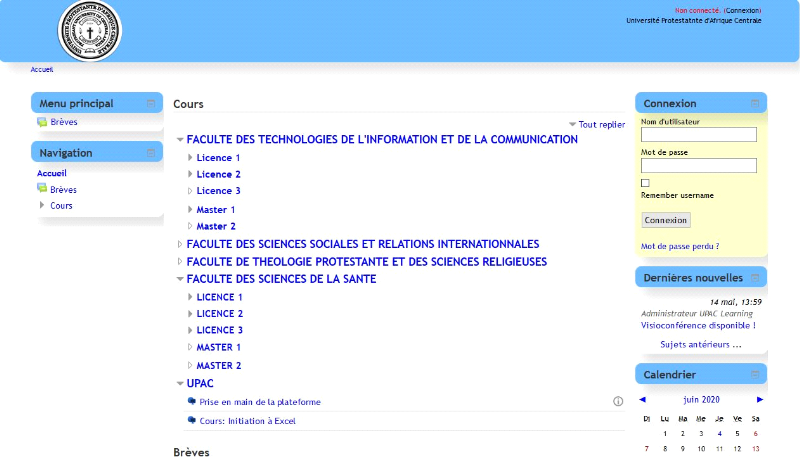The width and height of the screenshot is (800, 460).
Task: Expand Cours node in Navigation
Action: 42,205
